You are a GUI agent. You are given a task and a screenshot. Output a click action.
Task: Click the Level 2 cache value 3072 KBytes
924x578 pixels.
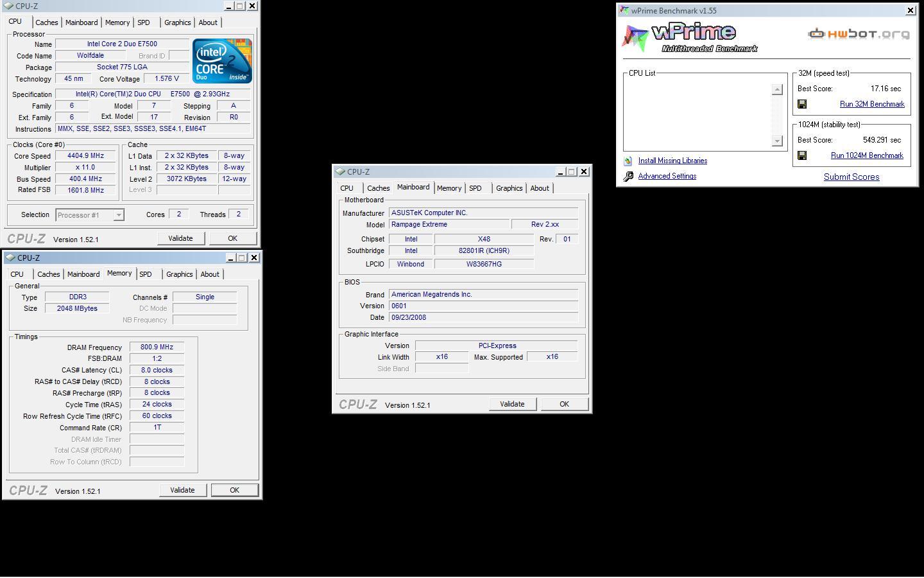point(186,179)
